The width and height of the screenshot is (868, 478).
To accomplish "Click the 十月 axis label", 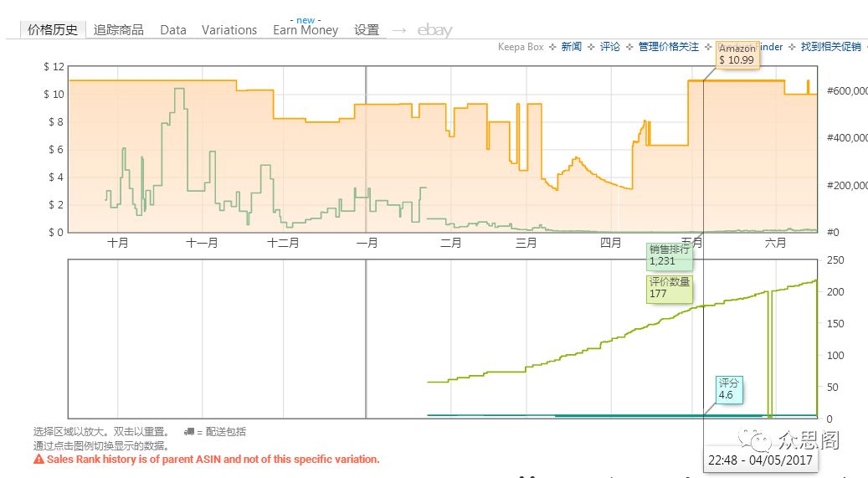I will (117, 243).
